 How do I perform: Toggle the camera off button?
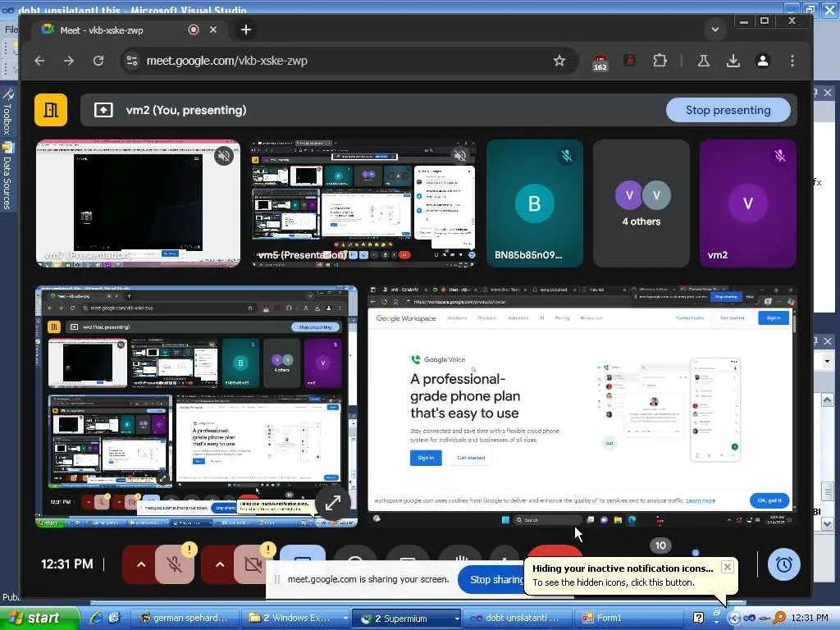253,564
